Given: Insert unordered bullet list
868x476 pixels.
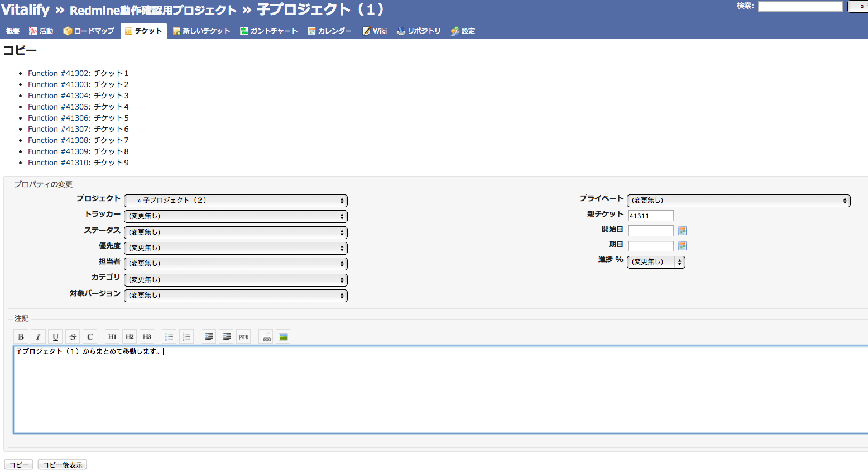Looking at the screenshot, I should tap(169, 336).
